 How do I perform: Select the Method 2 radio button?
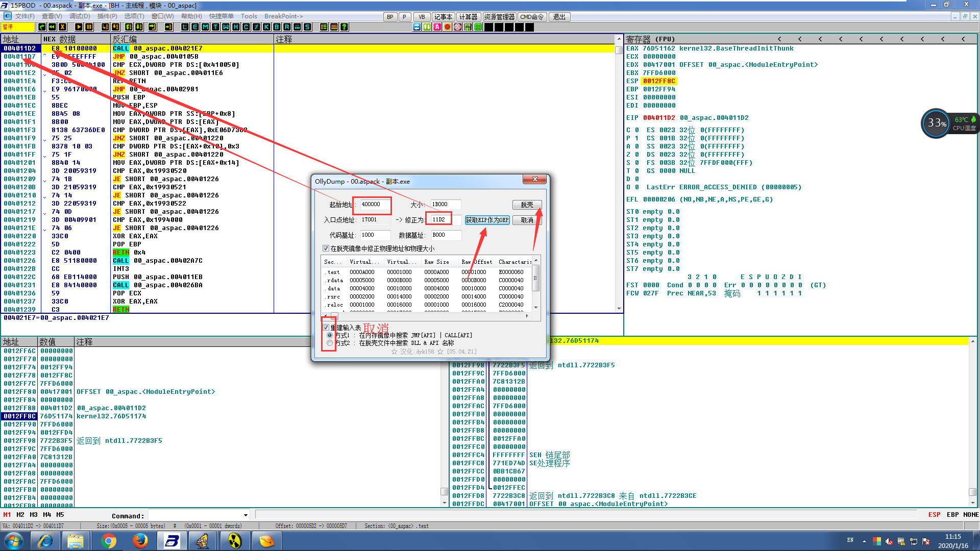pos(330,343)
